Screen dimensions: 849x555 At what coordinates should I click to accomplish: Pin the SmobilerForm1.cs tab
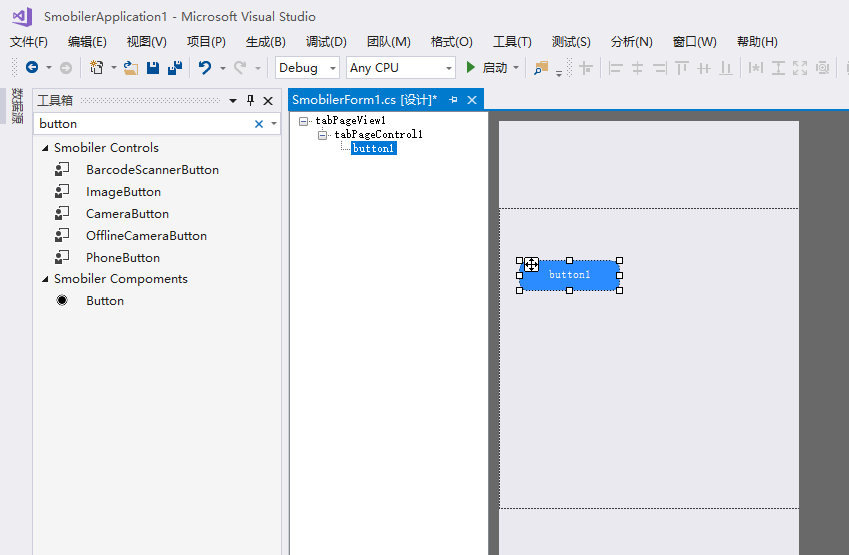click(x=453, y=100)
